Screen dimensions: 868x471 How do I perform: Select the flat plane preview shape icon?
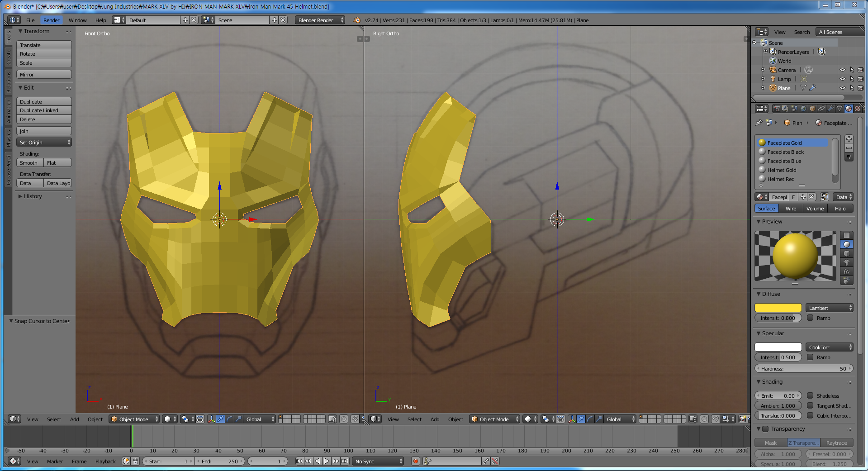point(847,235)
